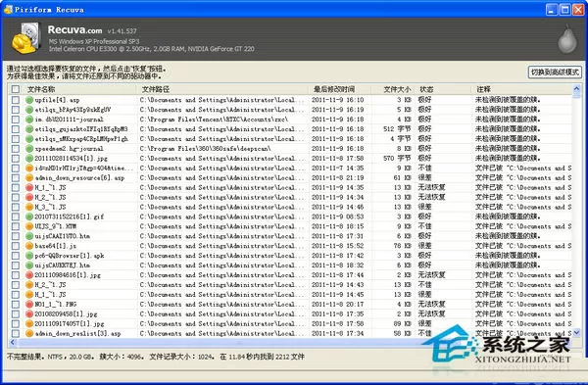Click the 2011-11-8 20:17 date cell
Viewport: 588px width, 385px height.
(337, 305)
